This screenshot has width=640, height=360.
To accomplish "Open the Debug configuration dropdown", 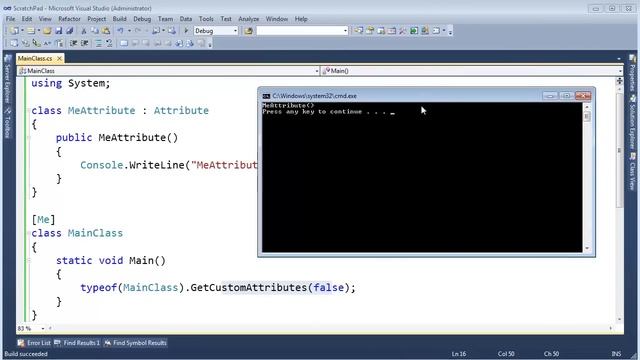I will point(235,31).
